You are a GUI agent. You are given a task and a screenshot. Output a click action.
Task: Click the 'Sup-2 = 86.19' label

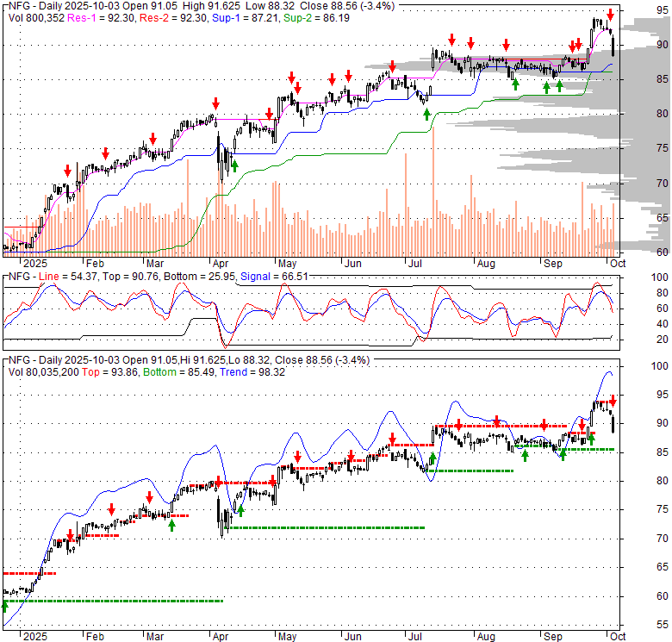tap(316, 18)
